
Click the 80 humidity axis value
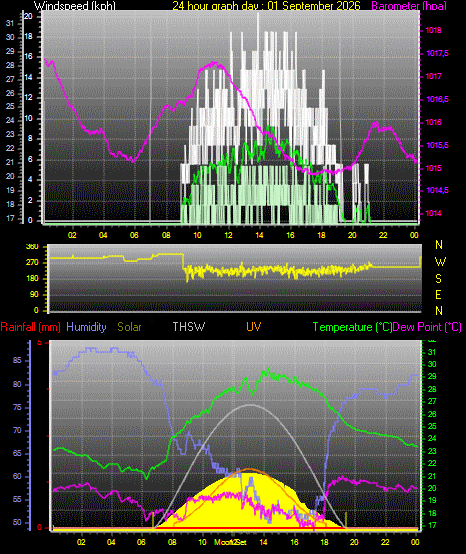(x=17, y=384)
